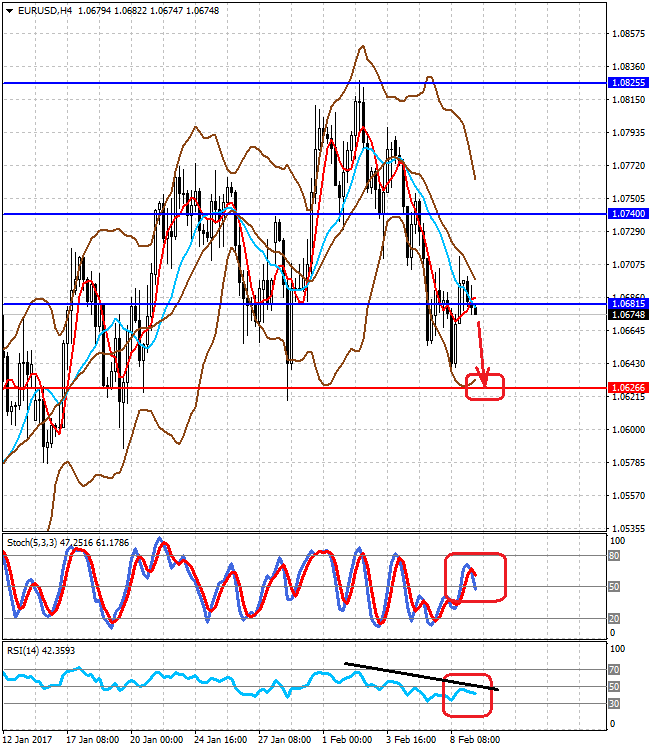Click the 24 Jan 16:00 time label
Image resolution: width=649 pixels, height=751 pixels.
(221, 740)
